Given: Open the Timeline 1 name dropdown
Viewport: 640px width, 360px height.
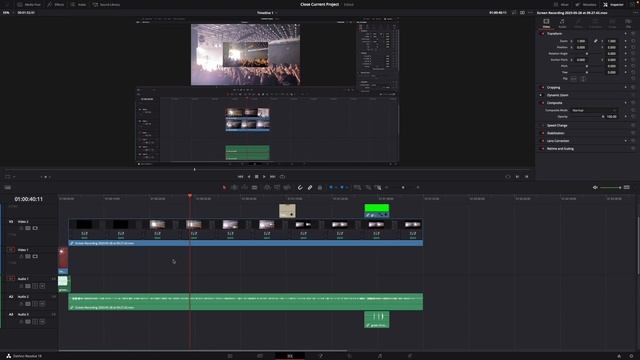Looking at the screenshot, I should tap(267, 13).
